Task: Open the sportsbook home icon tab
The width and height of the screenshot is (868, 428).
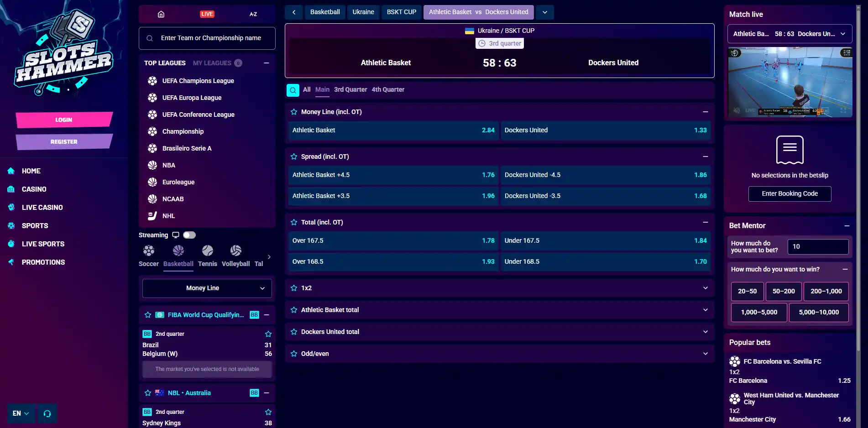Action: pyautogui.click(x=161, y=14)
